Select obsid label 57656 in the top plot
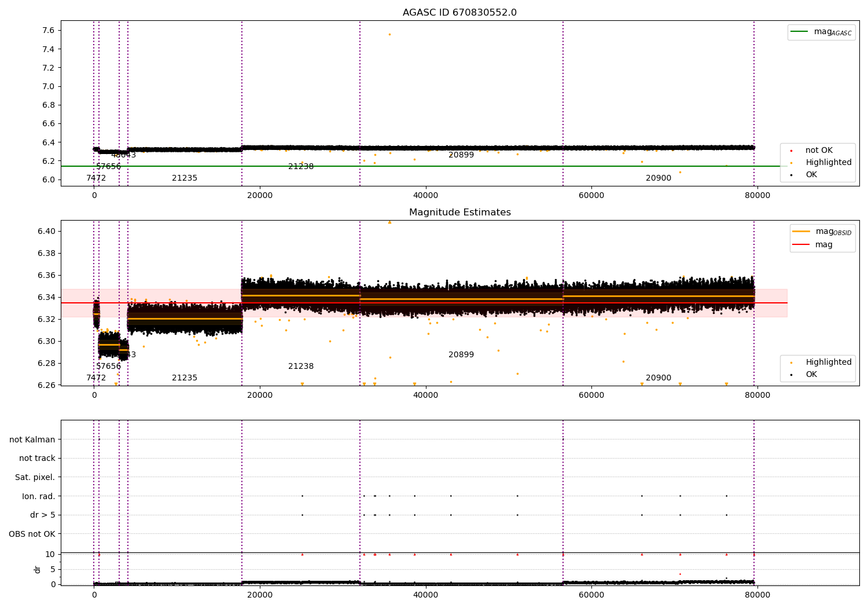The width and height of the screenshot is (868, 608). point(109,166)
